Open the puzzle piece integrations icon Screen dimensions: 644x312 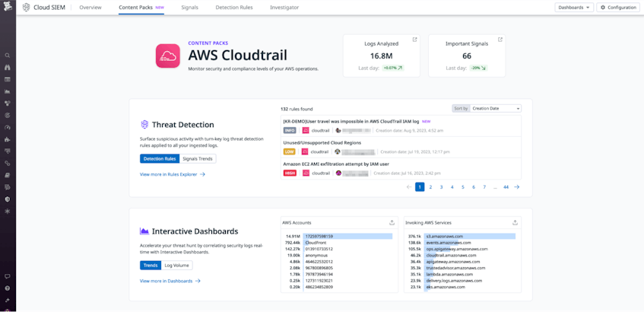pyautogui.click(x=8, y=139)
